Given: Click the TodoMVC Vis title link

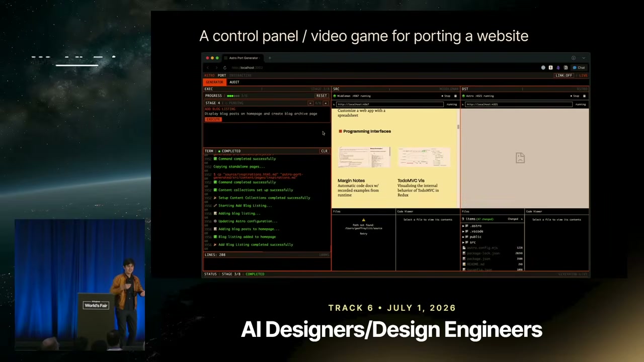Looking at the screenshot, I should point(411,180).
